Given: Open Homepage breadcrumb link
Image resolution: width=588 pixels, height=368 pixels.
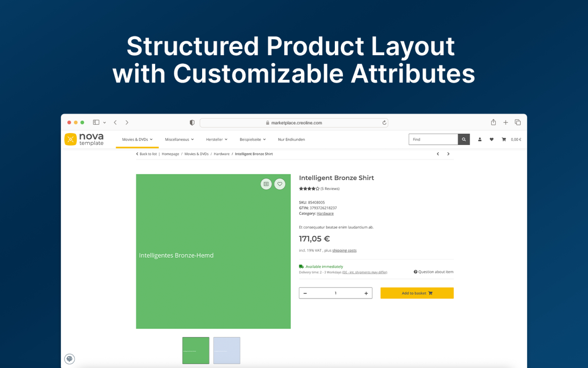Looking at the screenshot, I should point(170,154).
